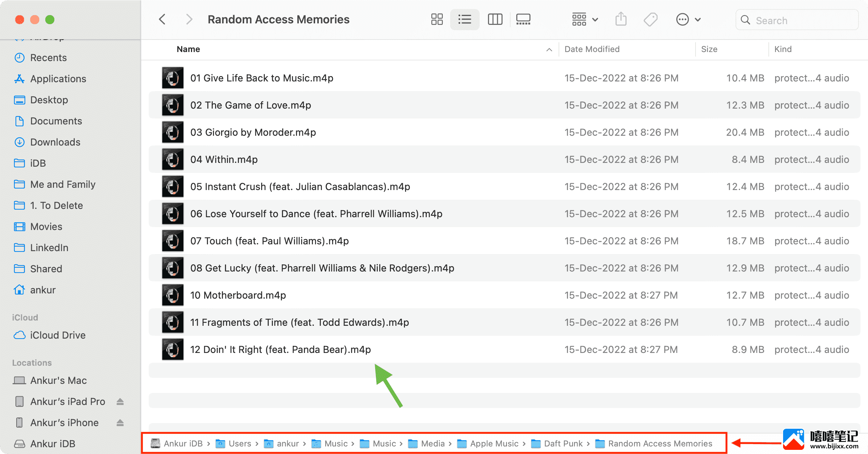Viewport: 868px width, 454px height.
Task: Click Users in the path bar
Action: [233, 443]
